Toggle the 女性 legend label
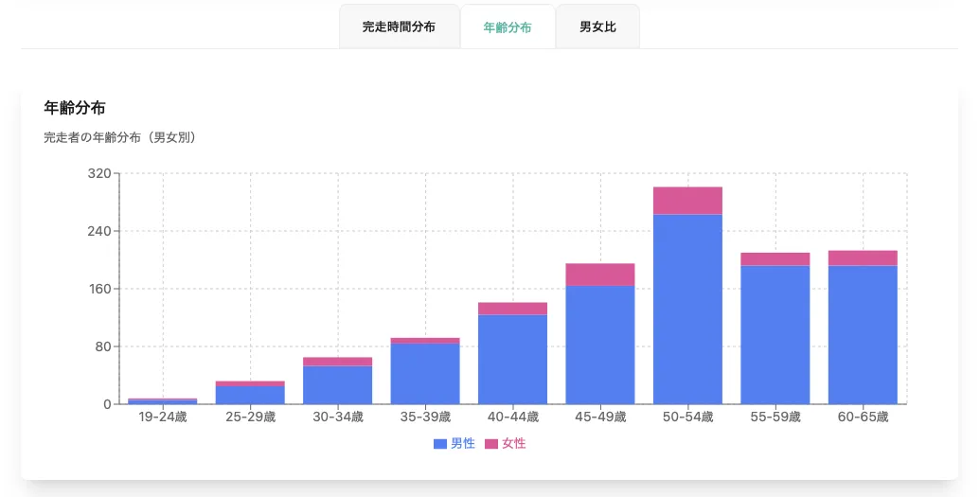 pyautogui.click(x=514, y=444)
